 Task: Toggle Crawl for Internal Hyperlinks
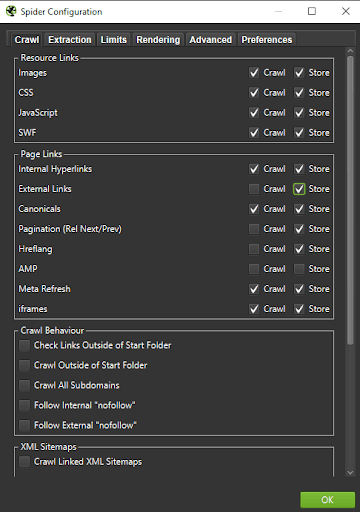(x=254, y=169)
